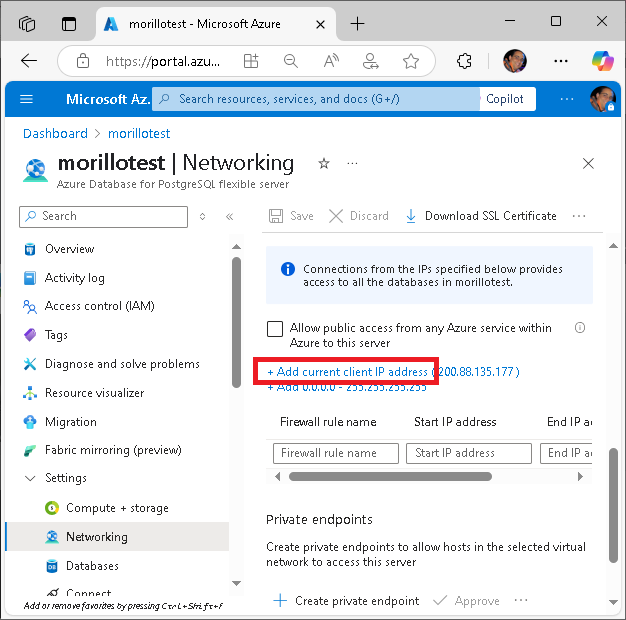
Task: Click the Start IP address input field
Action: click(469, 453)
